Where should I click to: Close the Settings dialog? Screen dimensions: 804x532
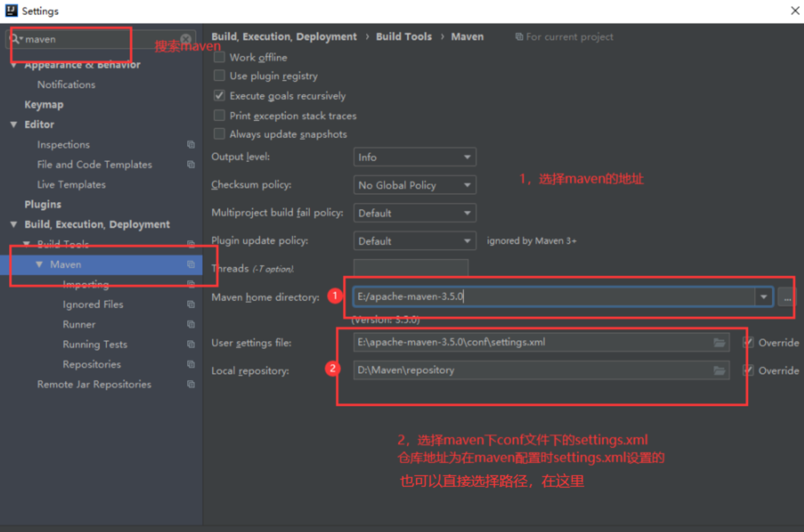(795, 11)
